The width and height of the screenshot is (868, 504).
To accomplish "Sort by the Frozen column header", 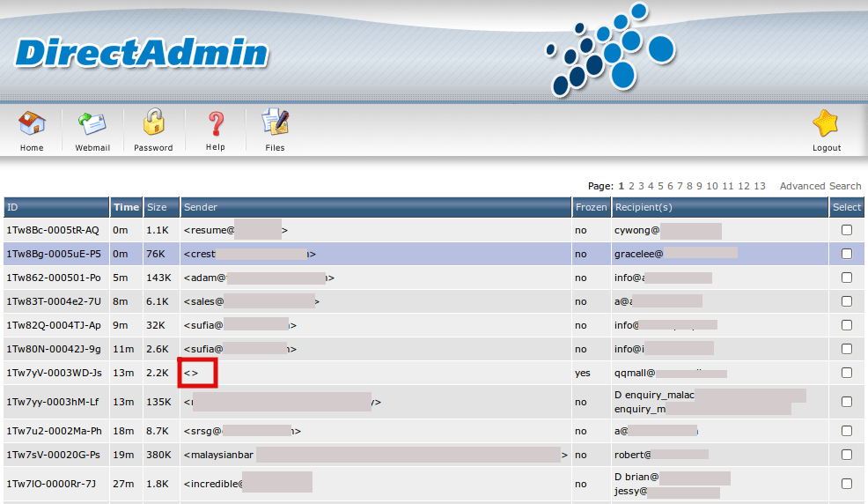I will tap(592, 207).
